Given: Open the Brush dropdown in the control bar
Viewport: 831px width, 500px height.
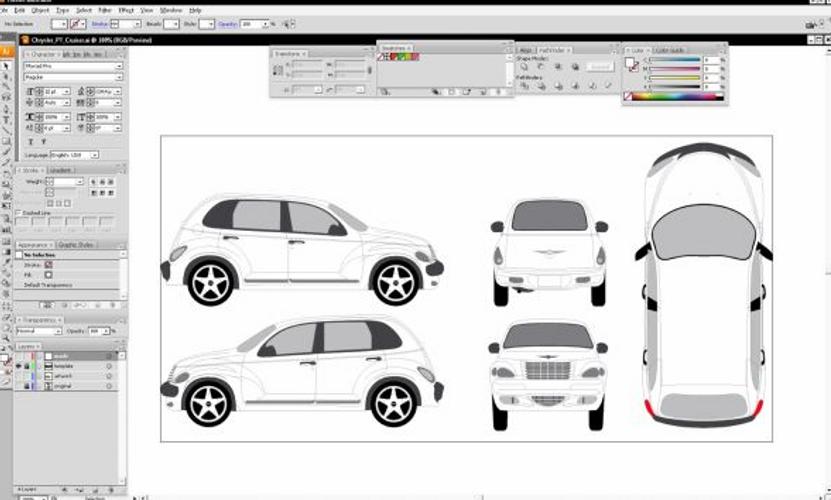Looking at the screenshot, I should pyautogui.click(x=175, y=24).
